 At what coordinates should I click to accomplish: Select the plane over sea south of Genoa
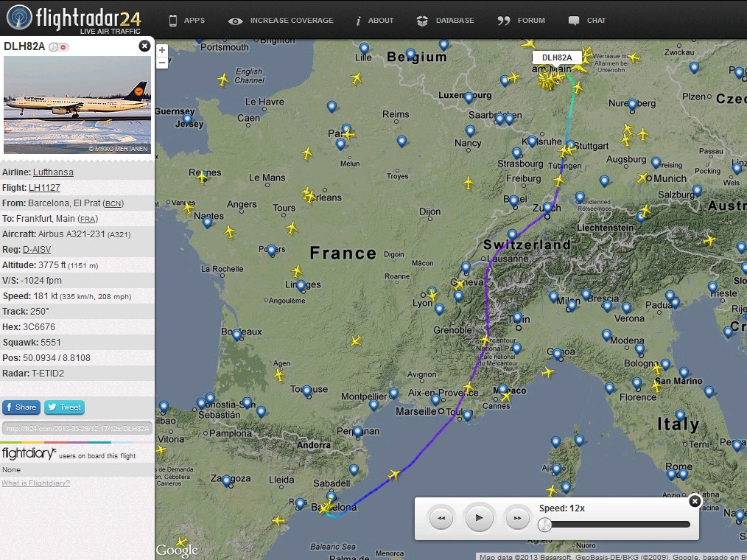pyautogui.click(x=548, y=372)
